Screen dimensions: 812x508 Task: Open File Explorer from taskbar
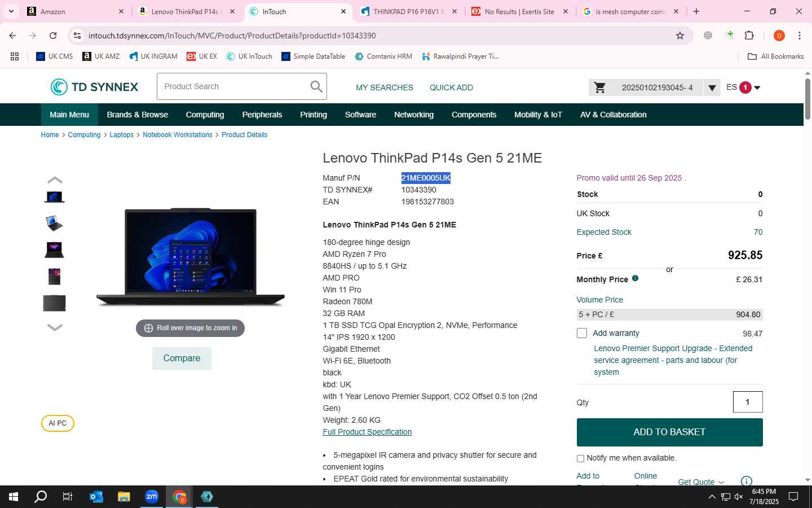coord(123,497)
